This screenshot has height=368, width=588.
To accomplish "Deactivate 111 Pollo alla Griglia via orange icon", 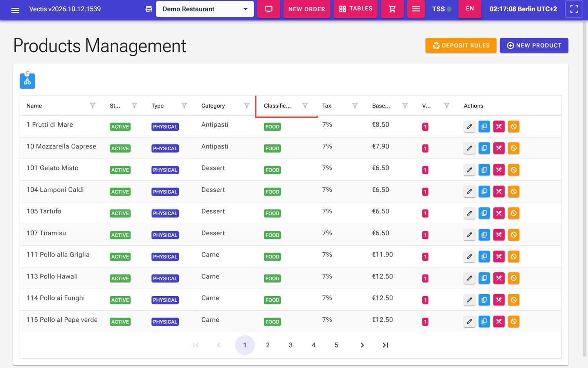I will 514,257.
